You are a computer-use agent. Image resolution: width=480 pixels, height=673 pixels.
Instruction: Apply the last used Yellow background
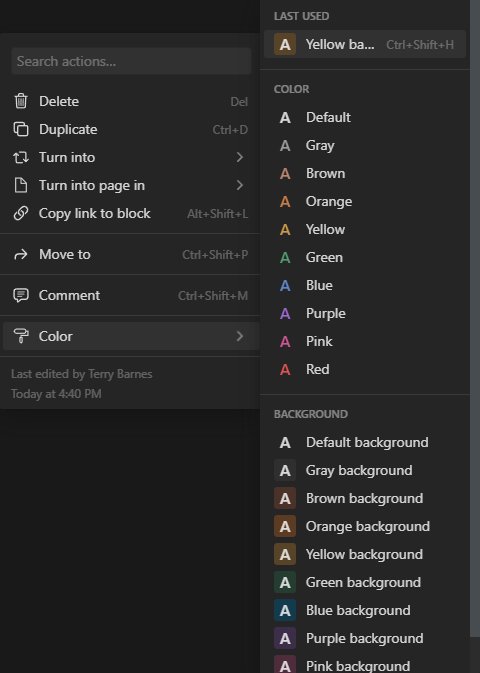[365, 44]
